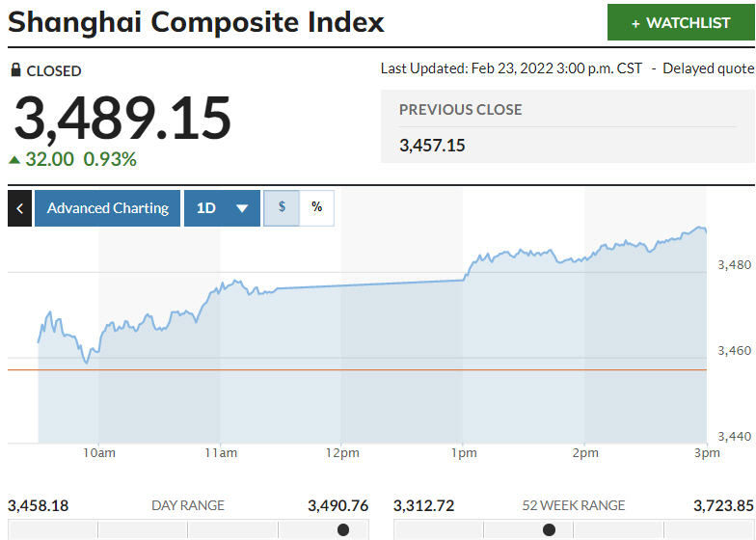Screen dimensions: 756x540
Task: Click the Previous Close value 3,457.15
Action: pos(432,145)
